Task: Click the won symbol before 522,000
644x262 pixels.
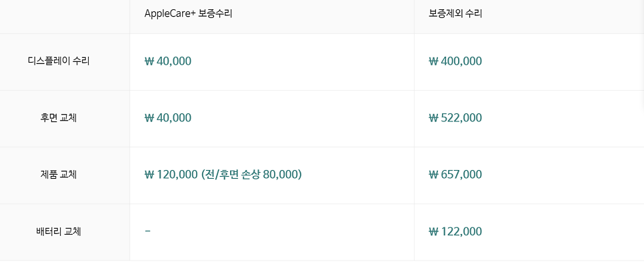Action: click(x=433, y=118)
